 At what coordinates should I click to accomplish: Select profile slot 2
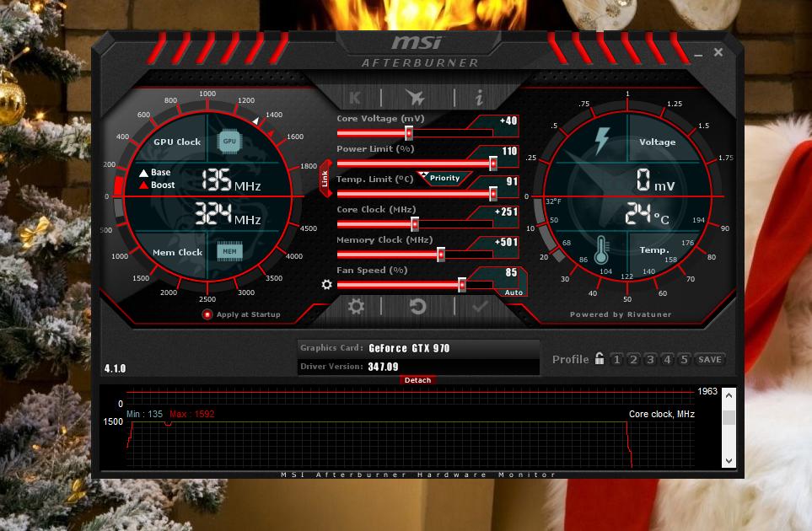coord(633,359)
